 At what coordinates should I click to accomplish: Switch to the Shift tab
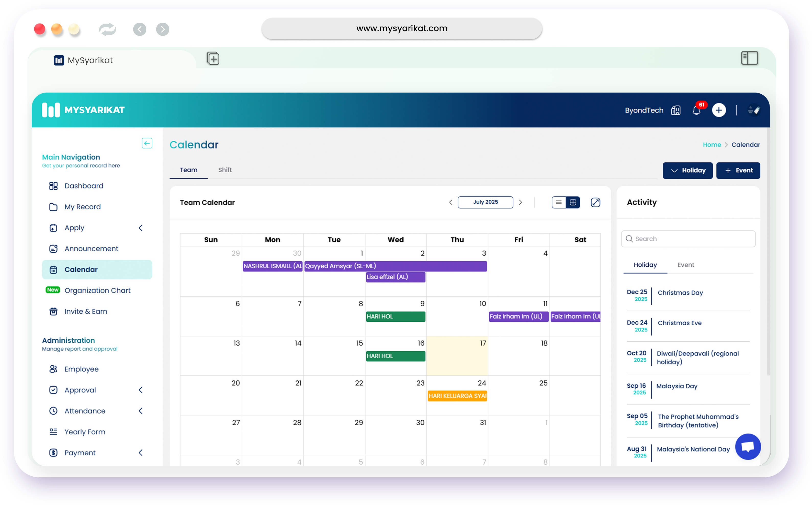(225, 170)
